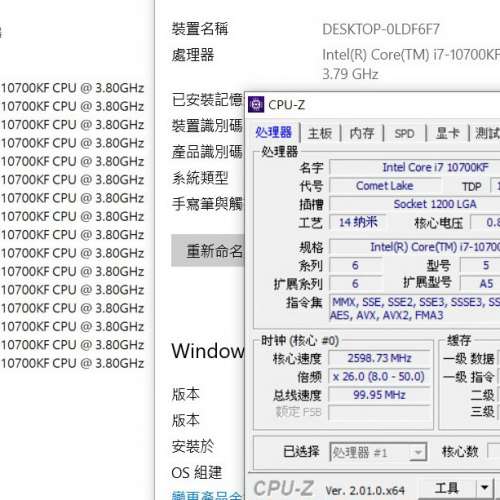Click the 扩展系列 value field
The height and width of the screenshot is (500, 500).
point(355,284)
